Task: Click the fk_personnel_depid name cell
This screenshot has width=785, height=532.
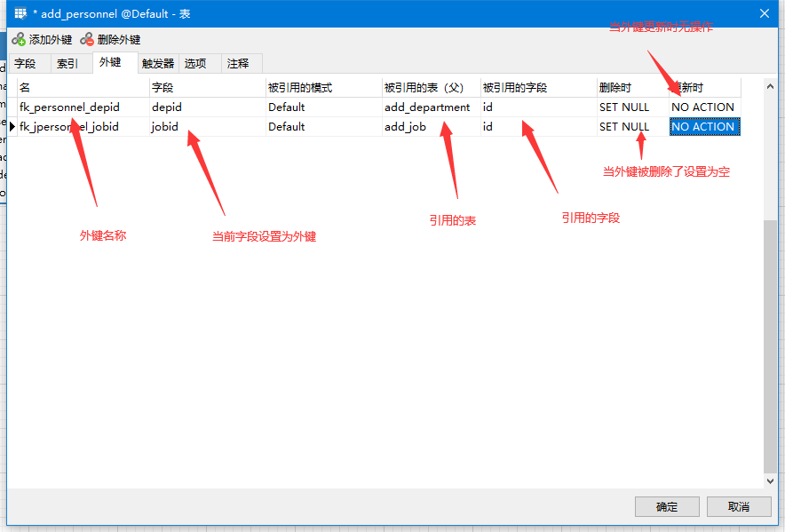Action: 69,107
